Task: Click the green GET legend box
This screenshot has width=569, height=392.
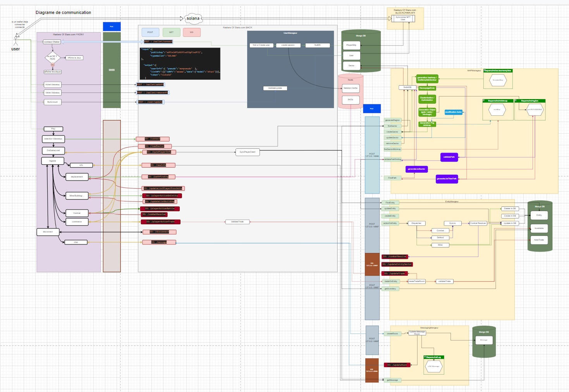Action: pos(171,32)
